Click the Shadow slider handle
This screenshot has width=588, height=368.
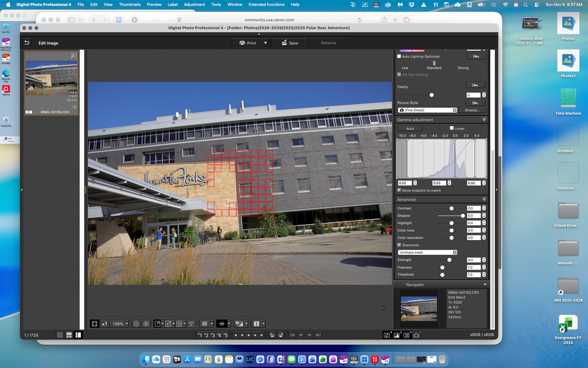tap(463, 216)
